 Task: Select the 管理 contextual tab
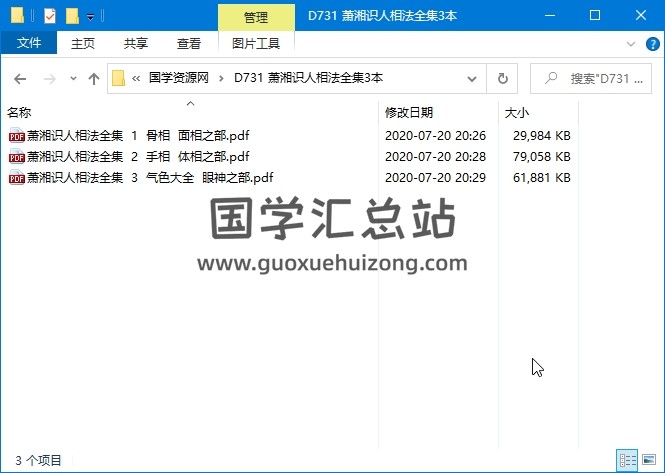coord(256,17)
